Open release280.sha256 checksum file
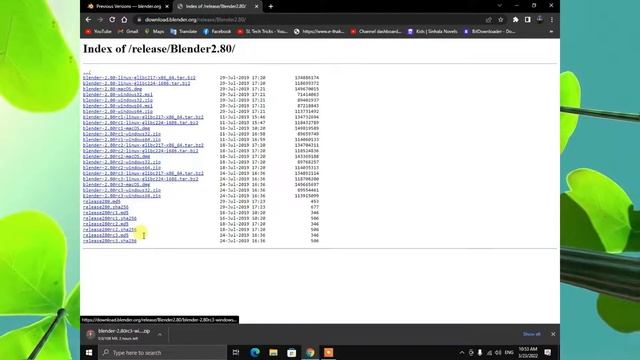 106,207
